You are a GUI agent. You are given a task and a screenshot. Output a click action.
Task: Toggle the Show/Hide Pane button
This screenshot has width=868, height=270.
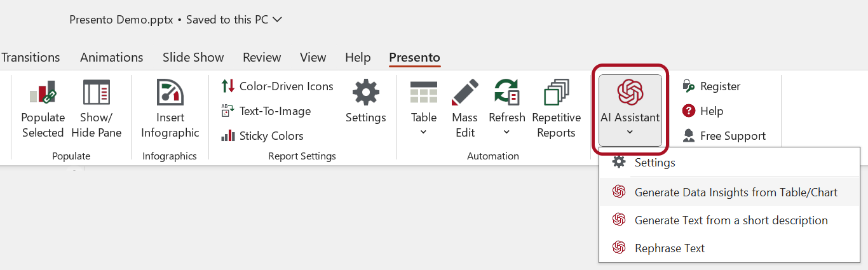pyautogui.click(x=97, y=109)
